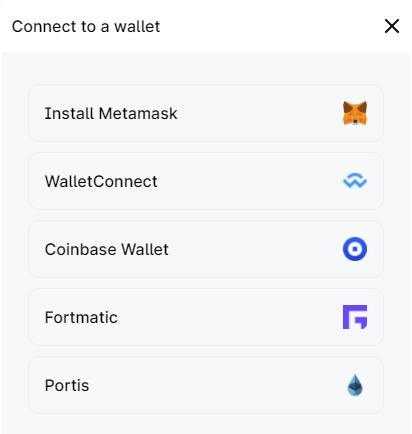Click empty gray area below Portis option
Viewport: 412px width, 434px height.
pos(206,424)
